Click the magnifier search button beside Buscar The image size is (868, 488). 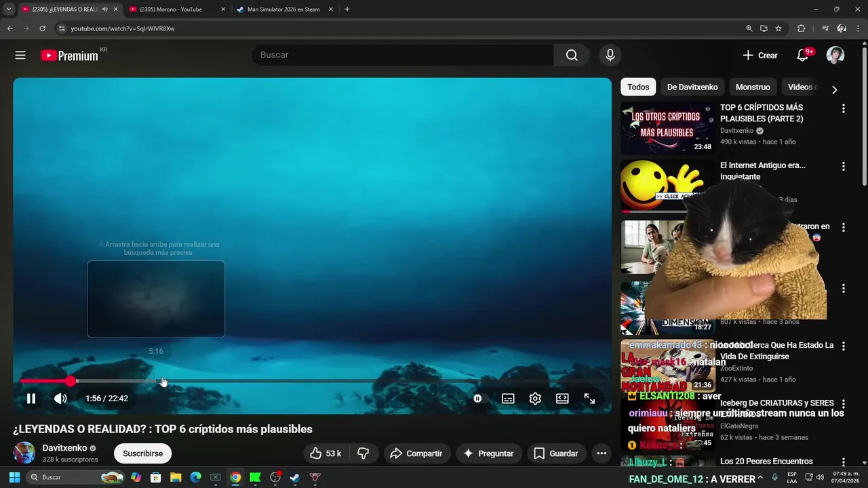572,55
